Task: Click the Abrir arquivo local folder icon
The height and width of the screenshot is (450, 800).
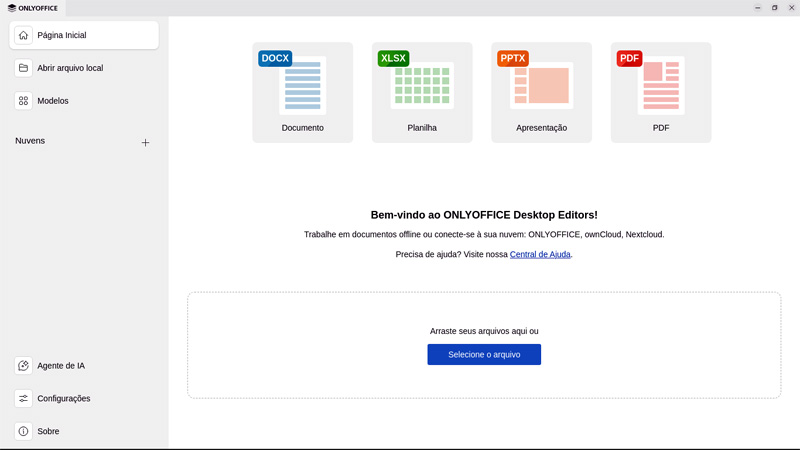Action: 24,68
